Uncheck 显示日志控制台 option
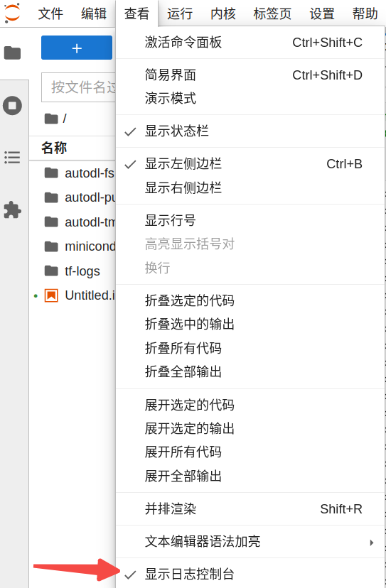 [x=250, y=574]
